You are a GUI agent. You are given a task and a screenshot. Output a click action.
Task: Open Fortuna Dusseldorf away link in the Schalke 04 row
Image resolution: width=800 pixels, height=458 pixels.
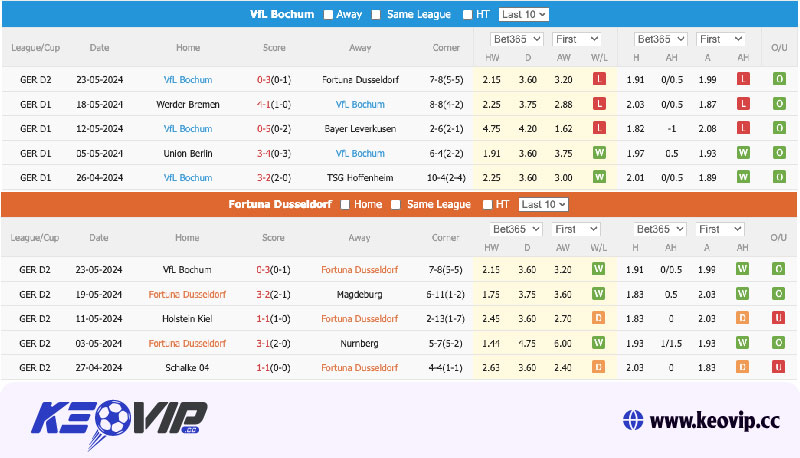(359, 368)
